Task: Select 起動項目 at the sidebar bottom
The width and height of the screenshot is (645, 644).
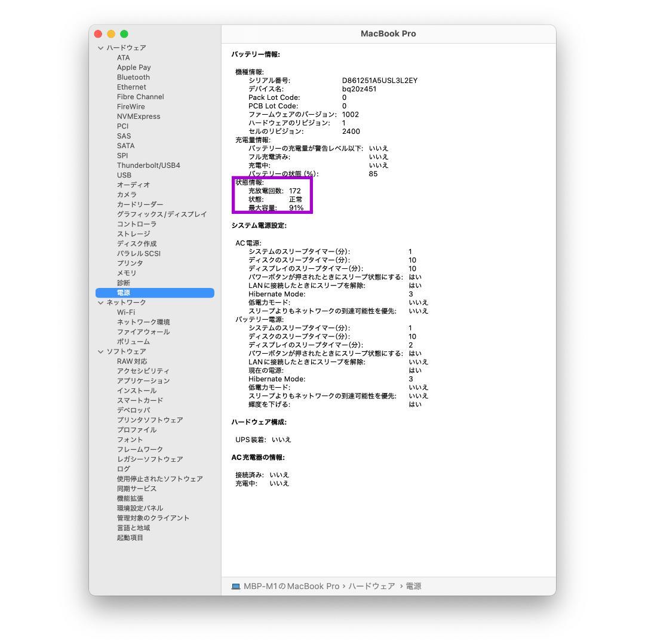Action: point(130,538)
